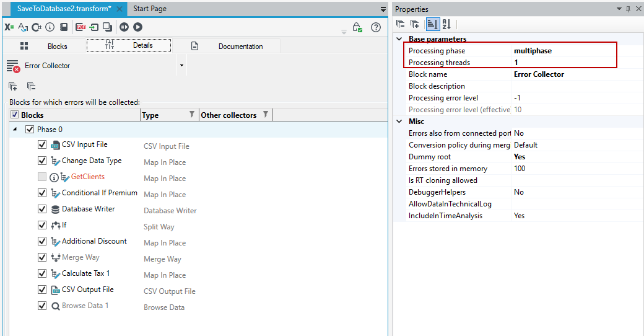Uncheck the Change Data Type checkbox
Screen dimensions: 644x336
(x=42, y=161)
